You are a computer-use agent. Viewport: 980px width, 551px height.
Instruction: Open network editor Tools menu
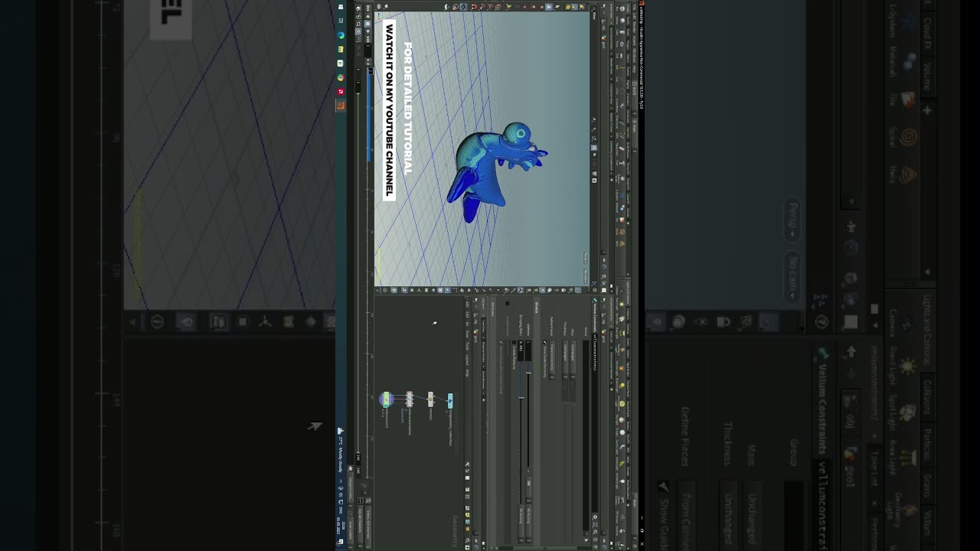[x=467, y=346]
